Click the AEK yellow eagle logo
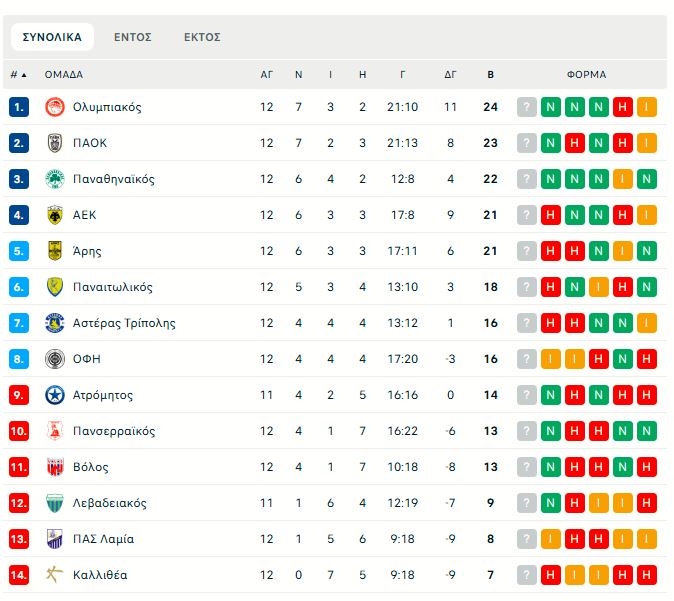 coord(55,215)
